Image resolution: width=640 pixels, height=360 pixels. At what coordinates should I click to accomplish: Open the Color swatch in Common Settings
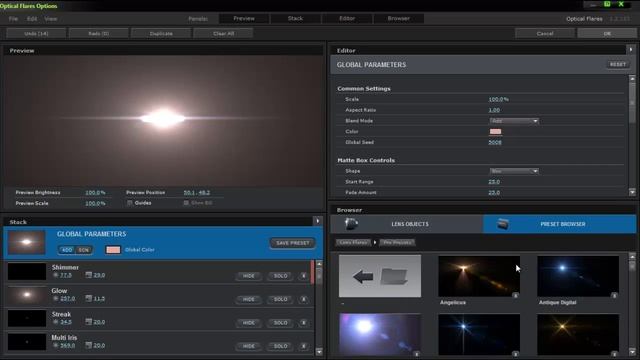pyautogui.click(x=495, y=131)
